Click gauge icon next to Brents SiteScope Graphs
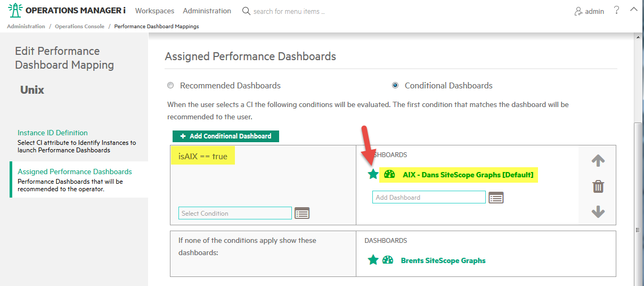 click(388, 260)
